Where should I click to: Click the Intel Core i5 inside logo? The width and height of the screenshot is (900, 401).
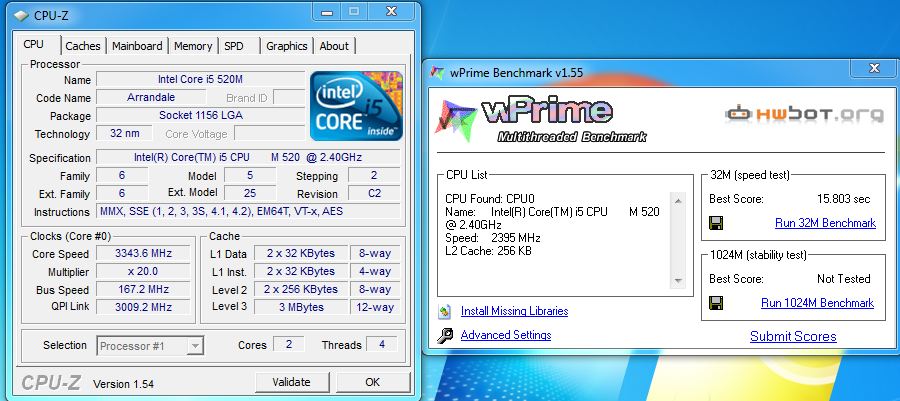[x=356, y=106]
